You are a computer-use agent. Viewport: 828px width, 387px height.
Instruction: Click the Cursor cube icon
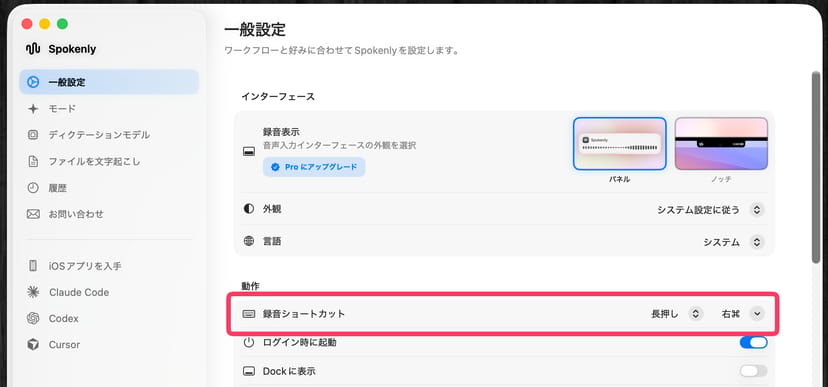[x=33, y=345]
